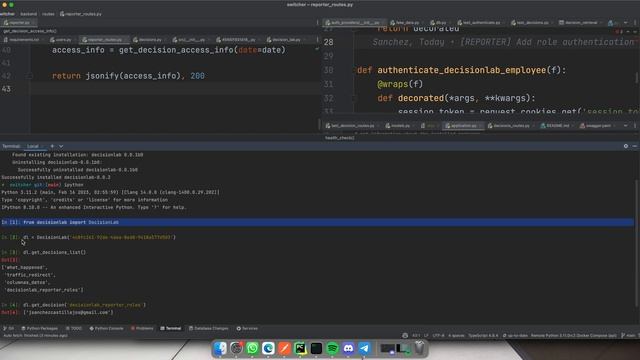Screen dimensions: 640x360
Task: Open Discord from the Dock
Action: click(348, 348)
